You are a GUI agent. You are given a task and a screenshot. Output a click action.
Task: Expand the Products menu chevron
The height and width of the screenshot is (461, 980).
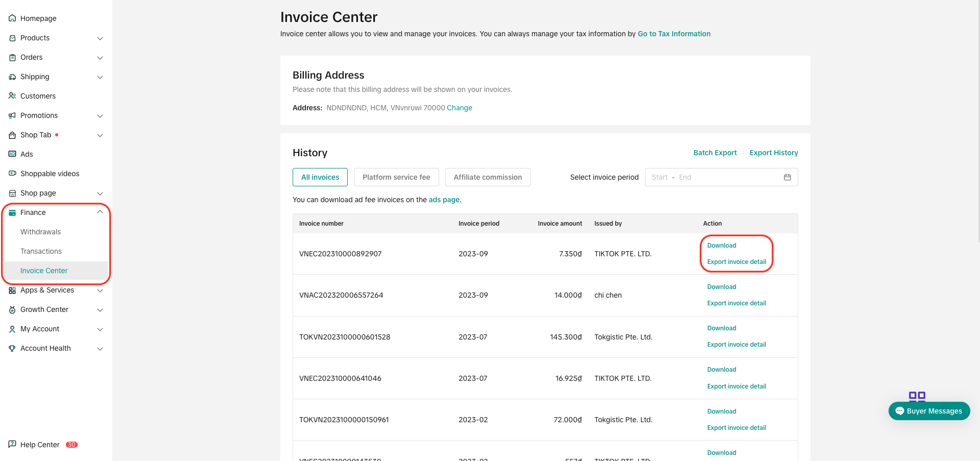pyautogui.click(x=100, y=38)
